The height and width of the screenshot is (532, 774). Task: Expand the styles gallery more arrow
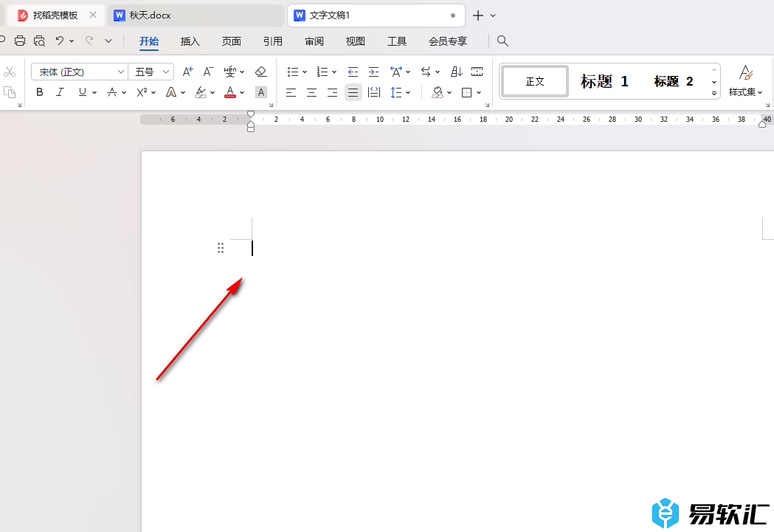tap(714, 93)
